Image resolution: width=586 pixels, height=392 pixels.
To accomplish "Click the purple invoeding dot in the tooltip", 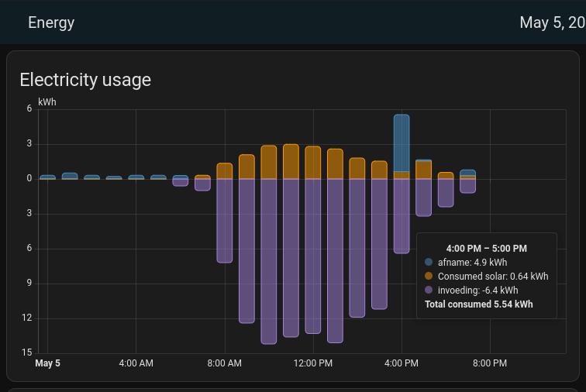I will (x=429, y=290).
